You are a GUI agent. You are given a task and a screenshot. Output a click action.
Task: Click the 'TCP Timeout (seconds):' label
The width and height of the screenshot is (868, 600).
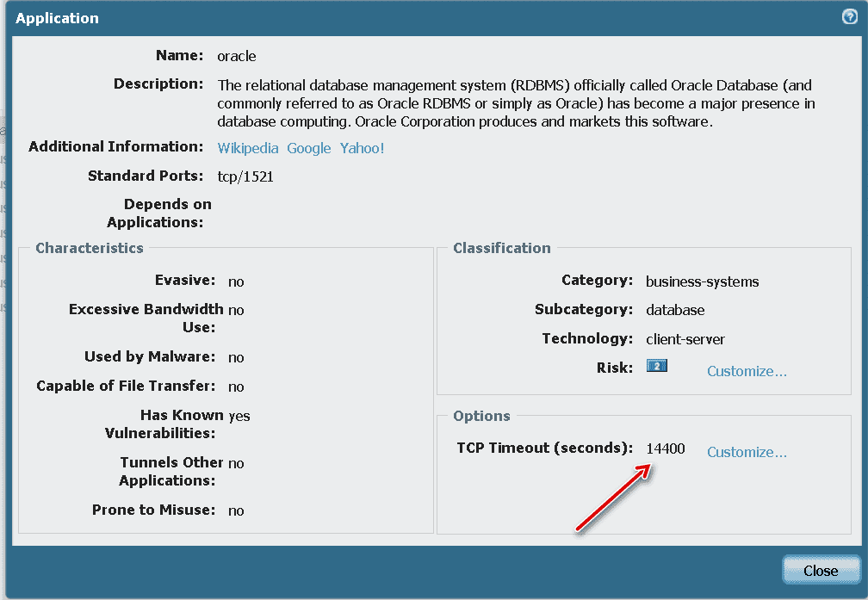point(545,448)
